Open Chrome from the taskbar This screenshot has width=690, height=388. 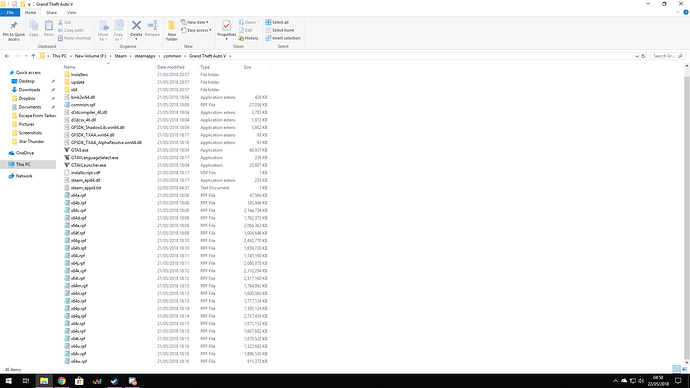(x=62, y=381)
